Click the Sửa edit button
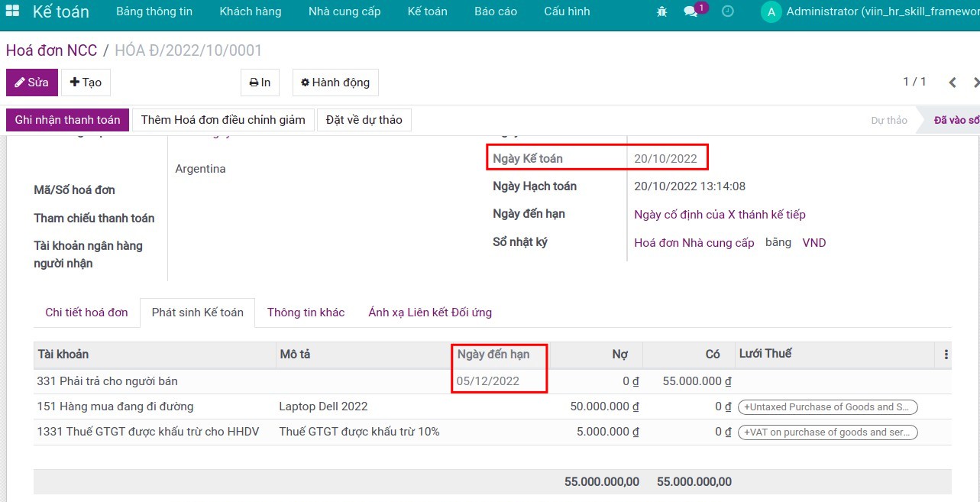The height and width of the screenshot is (502, 980). [32, 83]
